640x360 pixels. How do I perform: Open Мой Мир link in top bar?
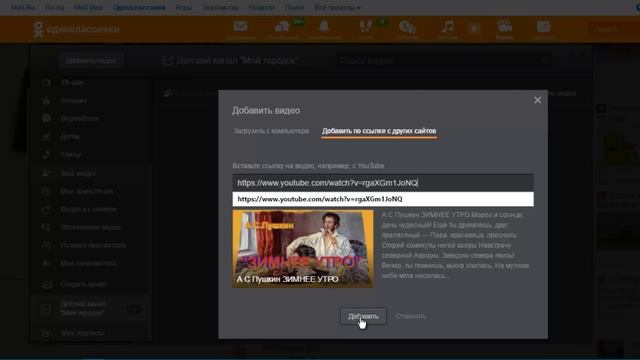click(x=88, y=7)
